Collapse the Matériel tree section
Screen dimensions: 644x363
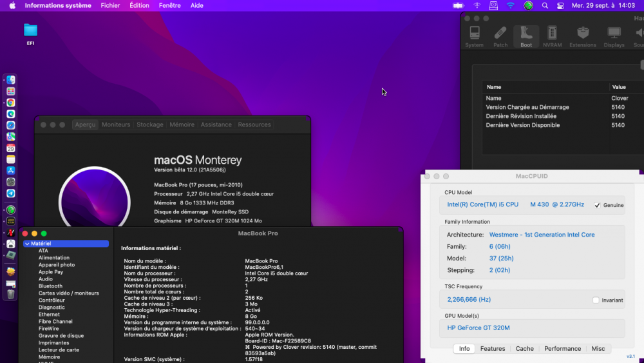[27, 244]
